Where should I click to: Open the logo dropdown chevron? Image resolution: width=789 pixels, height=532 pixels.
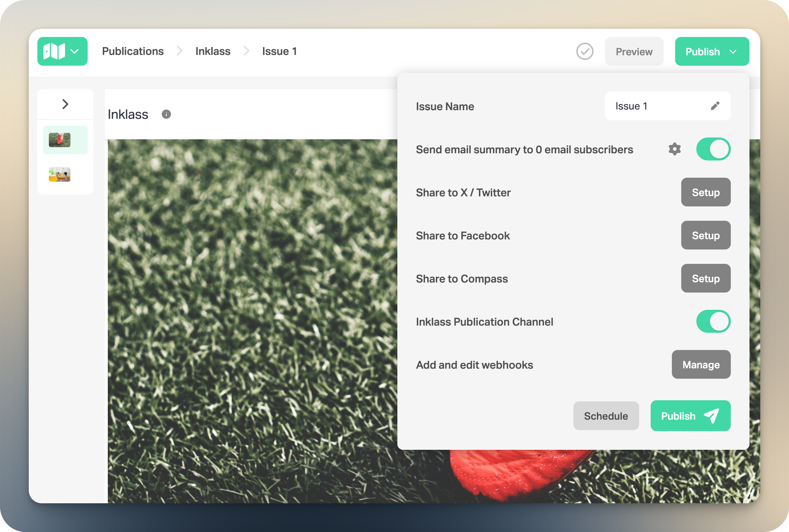point(75,51)
